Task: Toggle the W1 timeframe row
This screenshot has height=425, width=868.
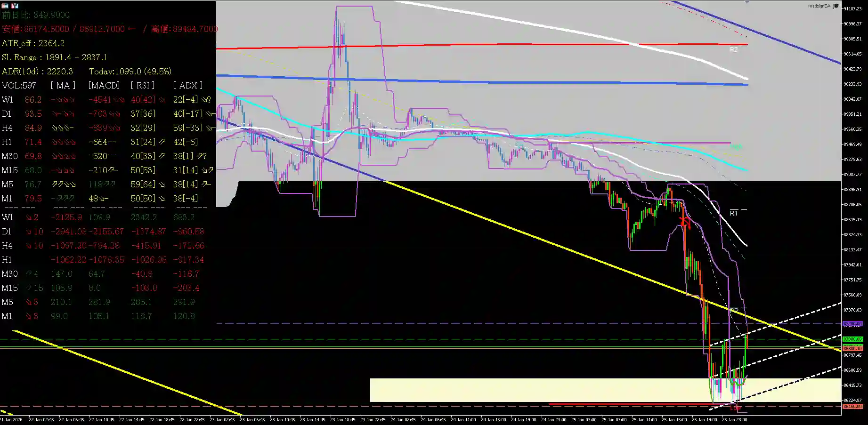Action: [8, 99]
